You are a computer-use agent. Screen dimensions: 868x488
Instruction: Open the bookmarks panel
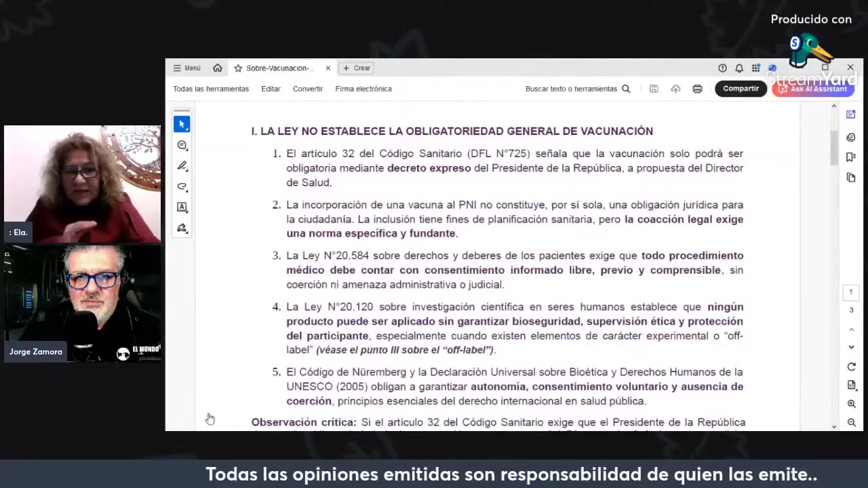tap(851, 157)
